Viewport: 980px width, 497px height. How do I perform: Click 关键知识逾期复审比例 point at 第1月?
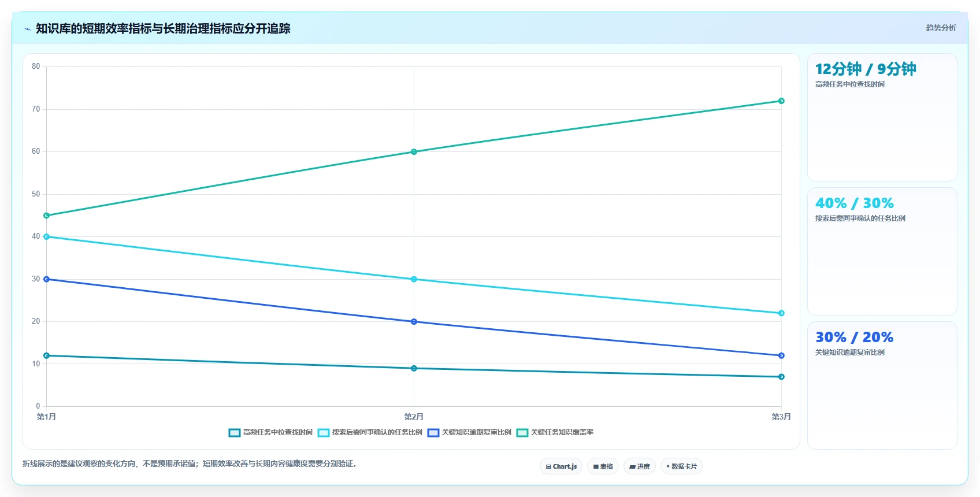coord(47,279)
